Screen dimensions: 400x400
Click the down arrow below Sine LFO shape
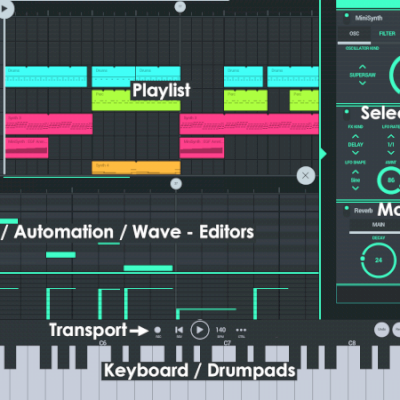(355, 188)
